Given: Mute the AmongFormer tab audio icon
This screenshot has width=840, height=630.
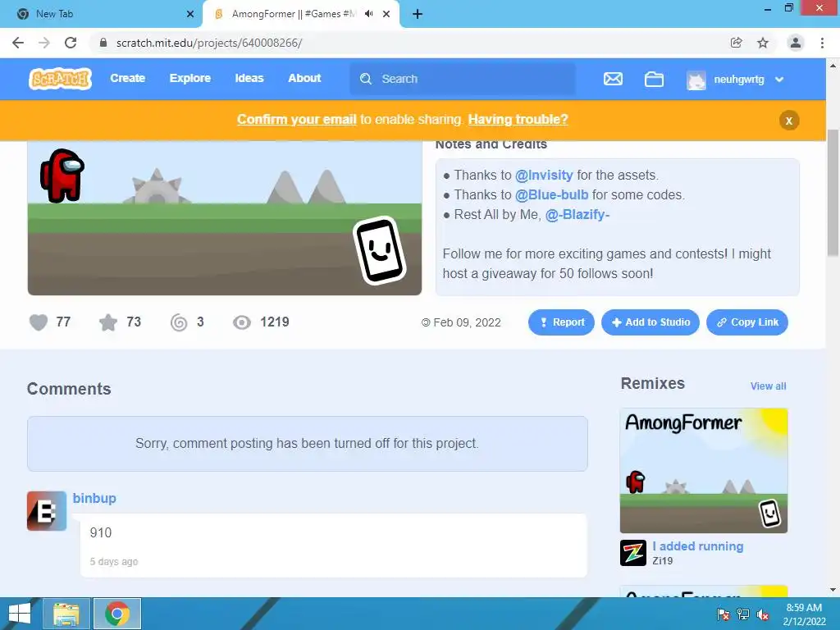Looking at the screenshot, I should [x=368, y=14].
